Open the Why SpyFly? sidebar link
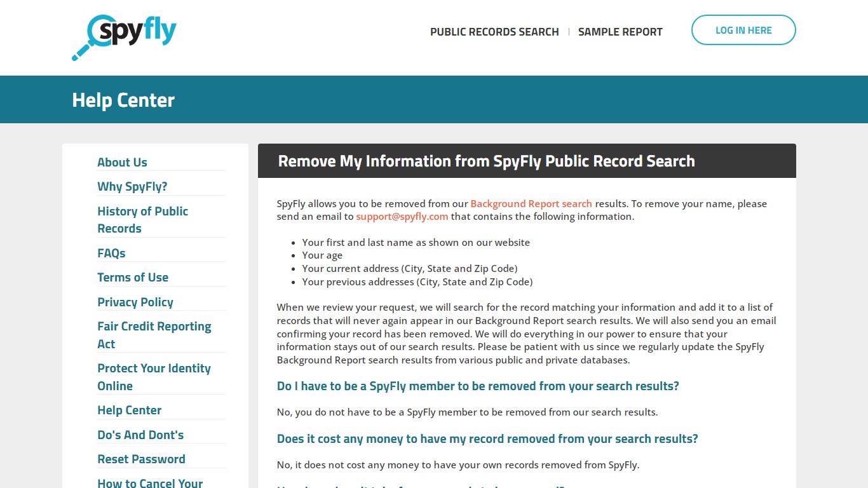Viewport: 868px width, 488px height. tap(132, 186)
